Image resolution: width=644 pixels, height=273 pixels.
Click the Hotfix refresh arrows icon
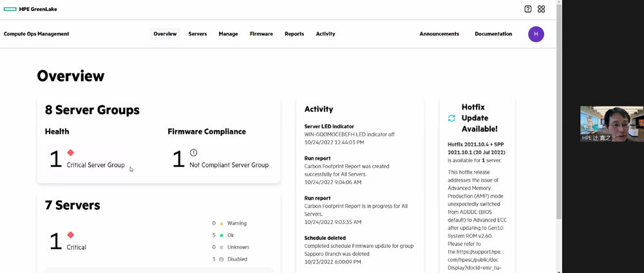[x=451, y=118]
